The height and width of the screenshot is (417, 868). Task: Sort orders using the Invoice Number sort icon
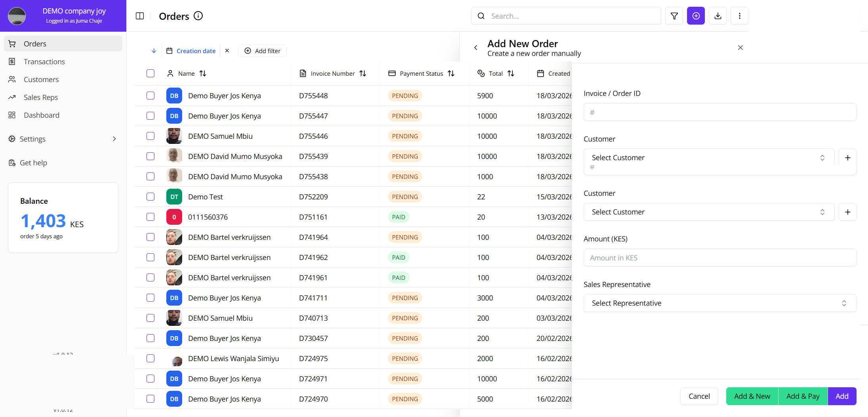pos(363,73)
